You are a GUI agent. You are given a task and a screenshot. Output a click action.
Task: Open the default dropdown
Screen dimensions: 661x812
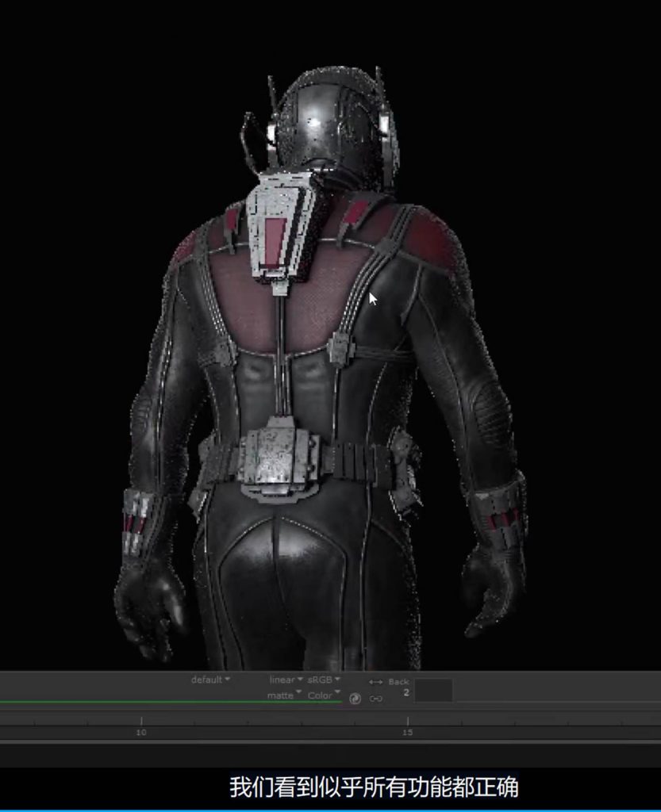point(210,680)
